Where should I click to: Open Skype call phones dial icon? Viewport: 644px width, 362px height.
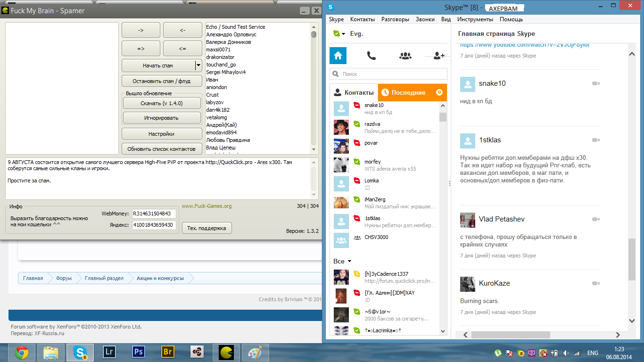coord(372,56)
